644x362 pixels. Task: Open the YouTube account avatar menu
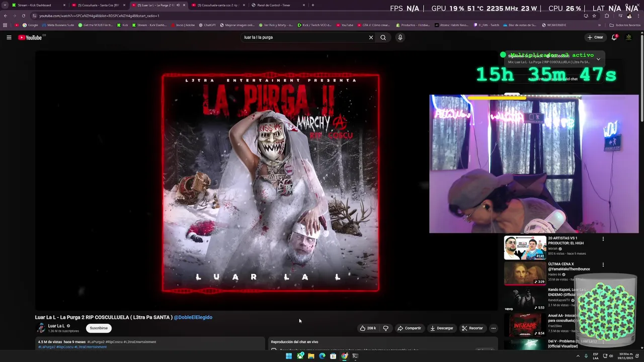coord(628,37)
